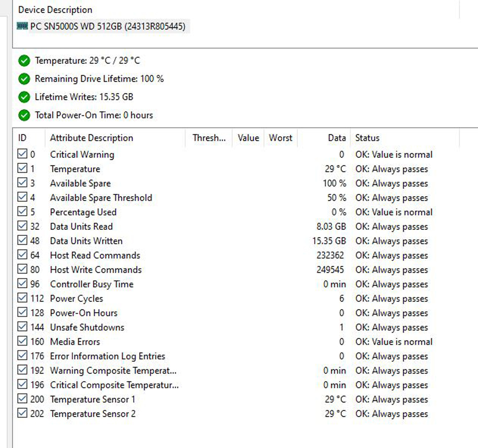Toggle Power-On Hours checkbox
The image size is (478, 448).
point(22,312)
